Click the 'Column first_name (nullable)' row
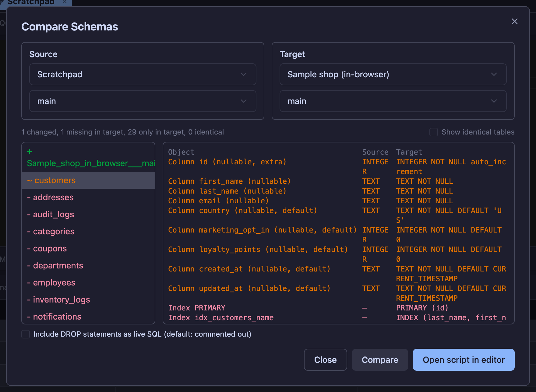 coord(338,181)
